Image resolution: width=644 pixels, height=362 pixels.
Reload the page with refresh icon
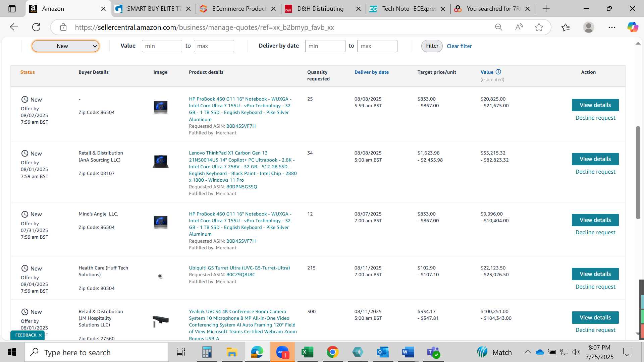[x=36, y=27]
